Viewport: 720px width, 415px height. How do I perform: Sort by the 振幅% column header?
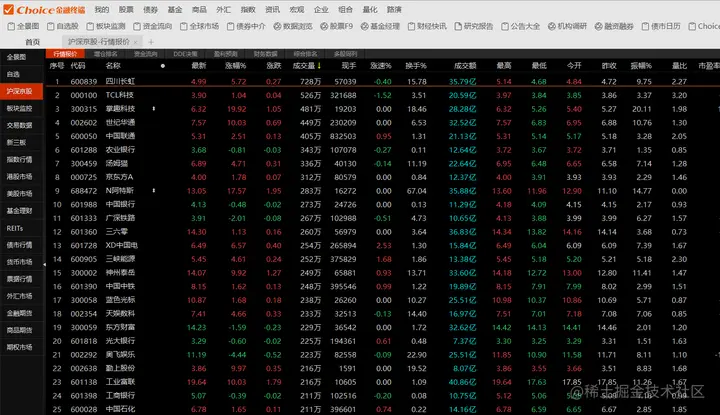[x=641, y=66]
